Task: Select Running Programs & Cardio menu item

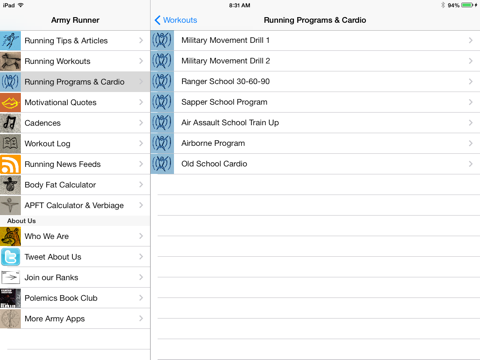Action: 75,82
